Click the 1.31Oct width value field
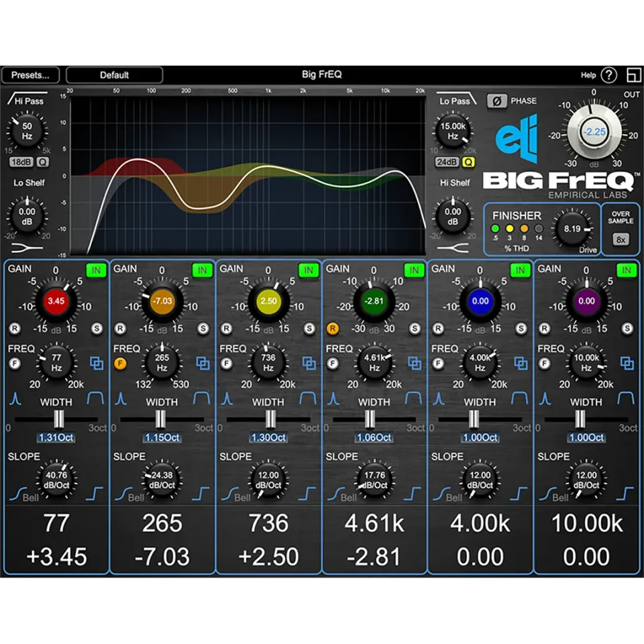The height and width of the screenshot is (644, 644). pos(56,438)
